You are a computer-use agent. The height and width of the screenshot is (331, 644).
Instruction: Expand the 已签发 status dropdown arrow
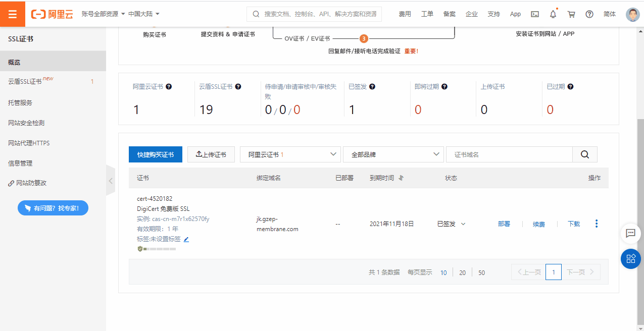coord(463,224)
